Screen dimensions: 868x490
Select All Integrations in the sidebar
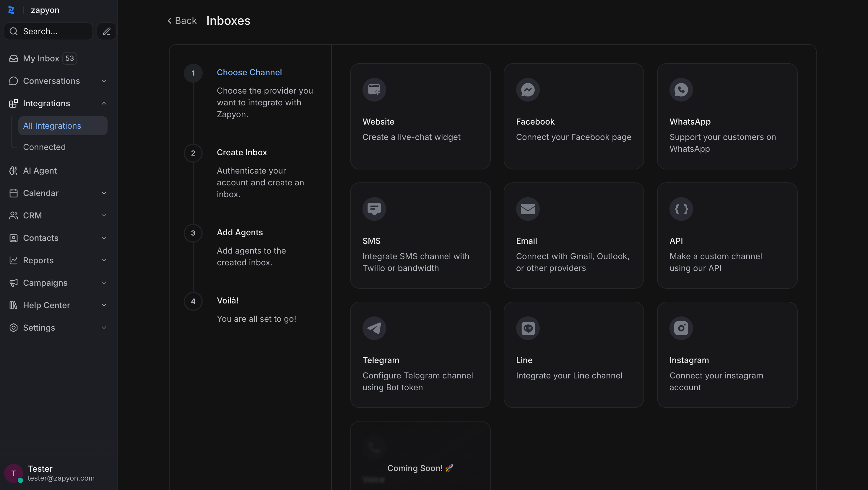(x=52, y=125)
